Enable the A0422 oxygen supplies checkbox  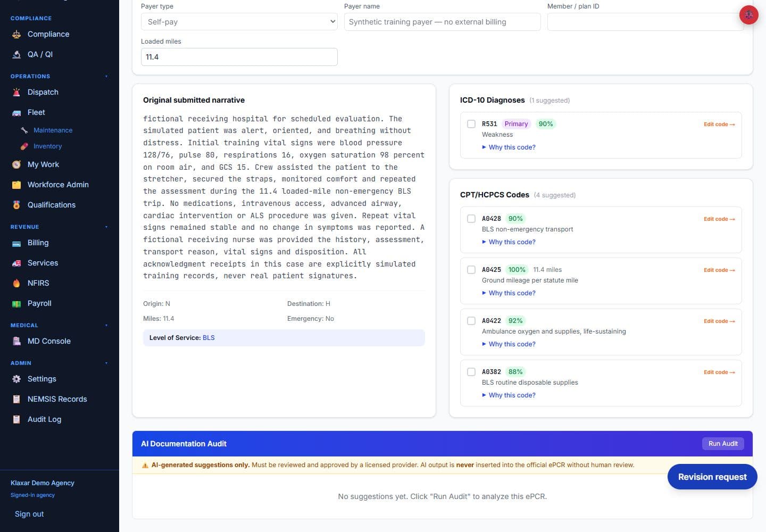471,321
